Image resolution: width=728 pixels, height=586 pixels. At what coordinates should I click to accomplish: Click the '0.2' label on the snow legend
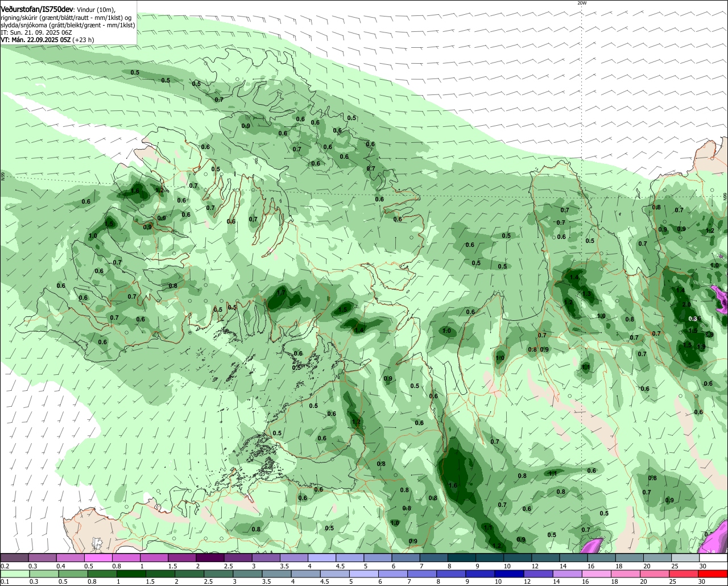point(5,566)
